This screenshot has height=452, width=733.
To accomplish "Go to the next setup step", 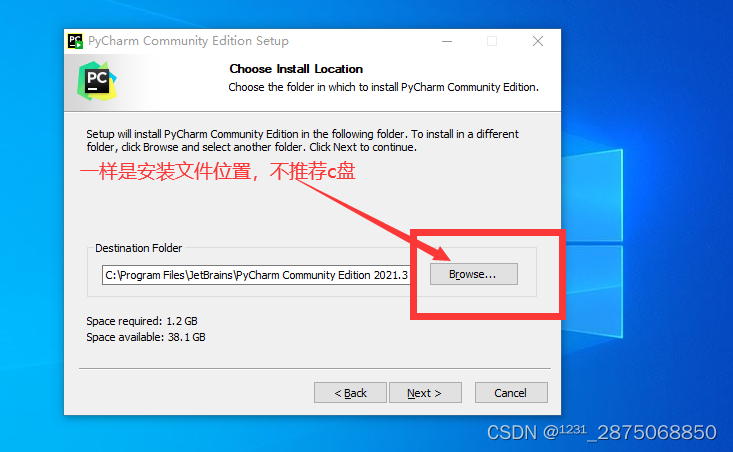I will pyautogui.click(x=425, y=393).
